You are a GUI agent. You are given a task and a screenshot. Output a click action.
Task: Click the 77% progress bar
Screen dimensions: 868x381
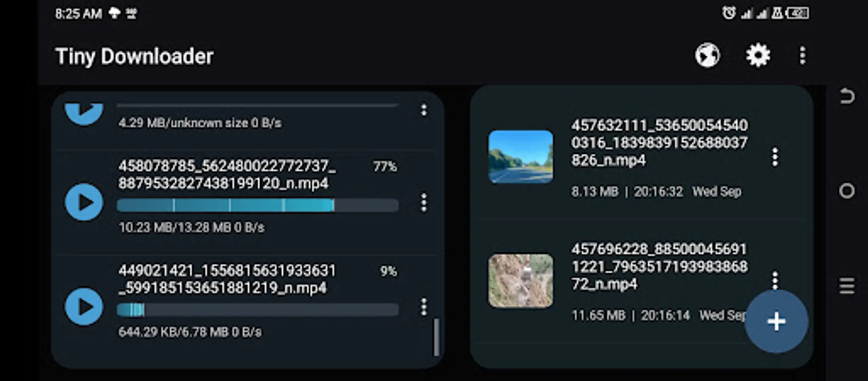coord(258,206)
